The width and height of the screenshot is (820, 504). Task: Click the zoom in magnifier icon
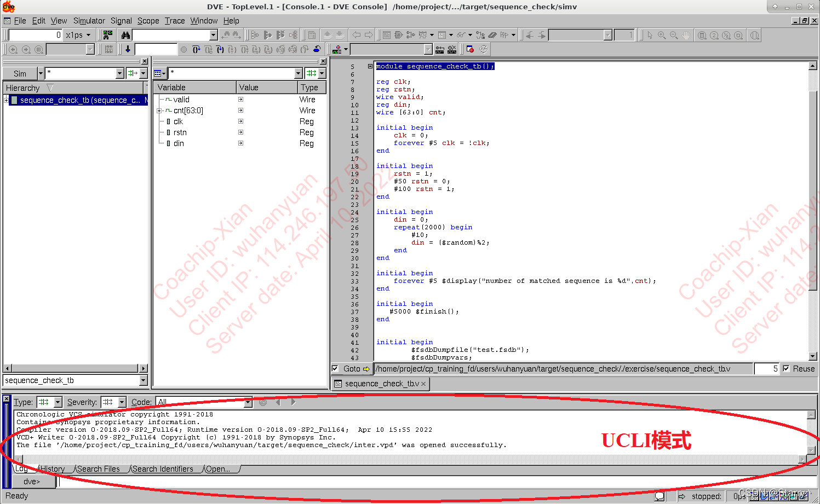click(662, 35)
